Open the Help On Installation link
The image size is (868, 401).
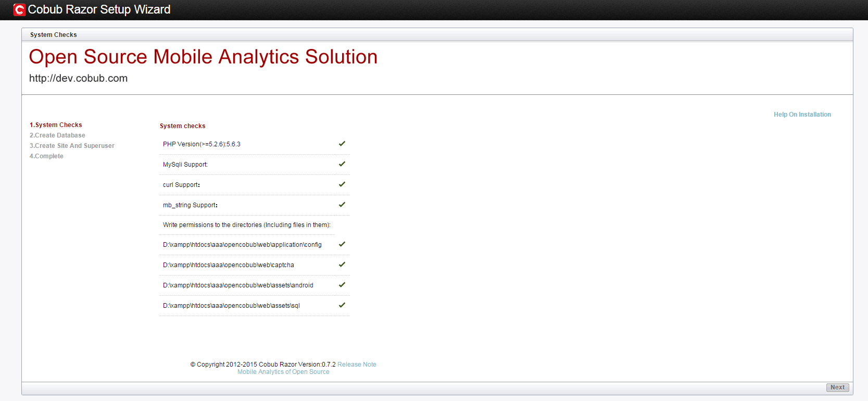click(x=802, y=115)
